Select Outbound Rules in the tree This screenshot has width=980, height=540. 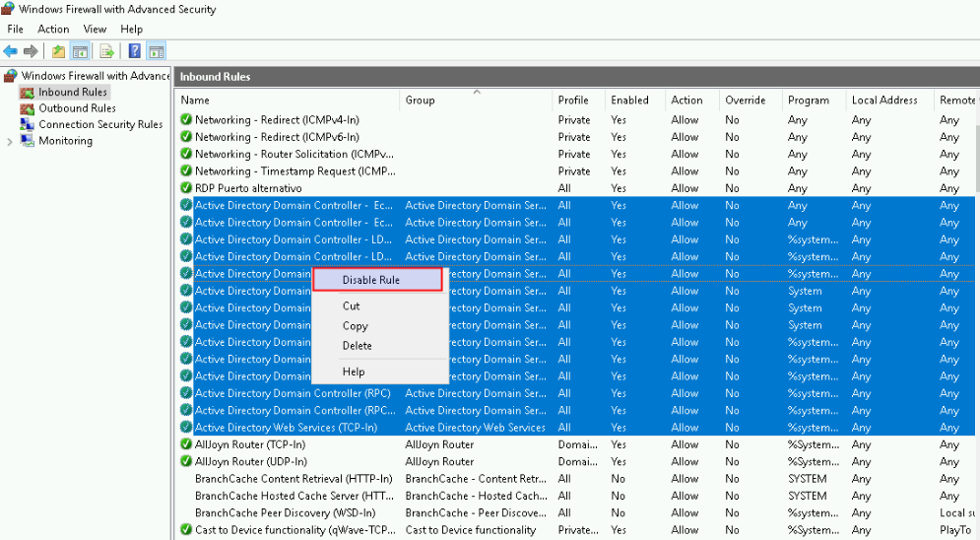click(77, 108)
